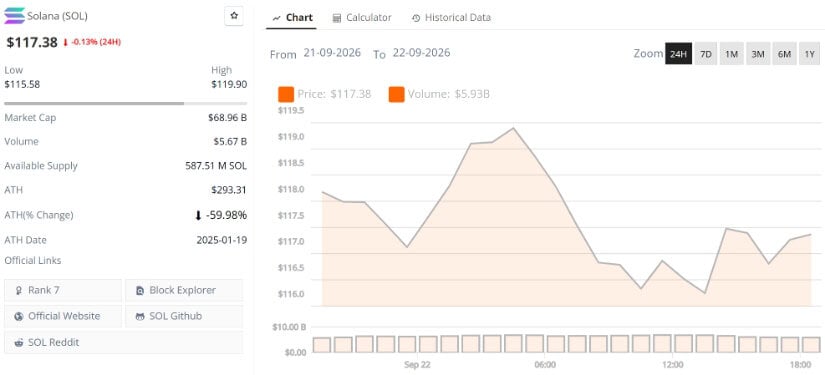This screenshot has width=825, height=375.
Task: Select the 3M zoom range
Action: tap(758, 54)
